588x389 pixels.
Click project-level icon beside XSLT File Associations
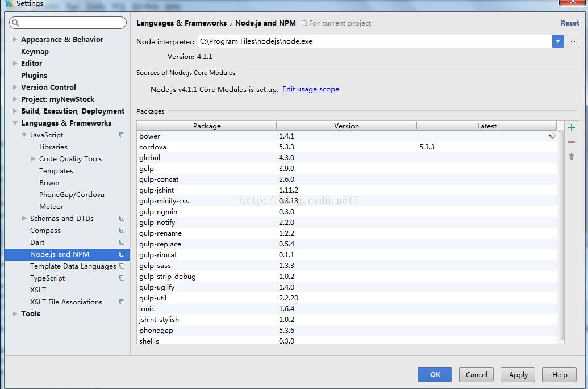[x=122, y=302]
